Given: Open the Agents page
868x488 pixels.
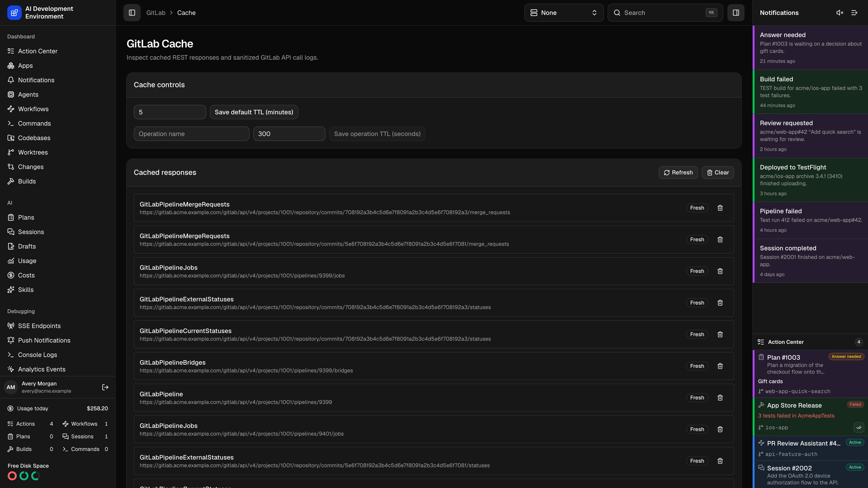Looking at the screenshot, I should click(58, 95).
